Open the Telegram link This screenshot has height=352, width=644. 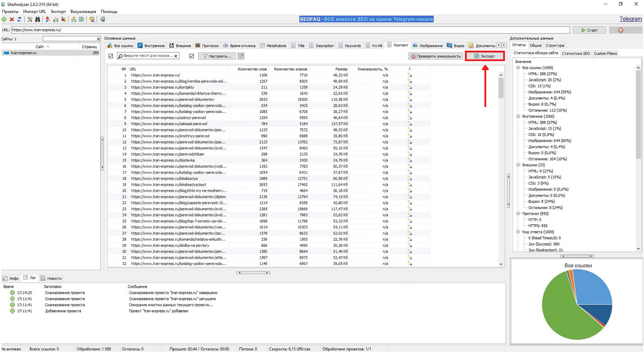[x=630, y=19]
